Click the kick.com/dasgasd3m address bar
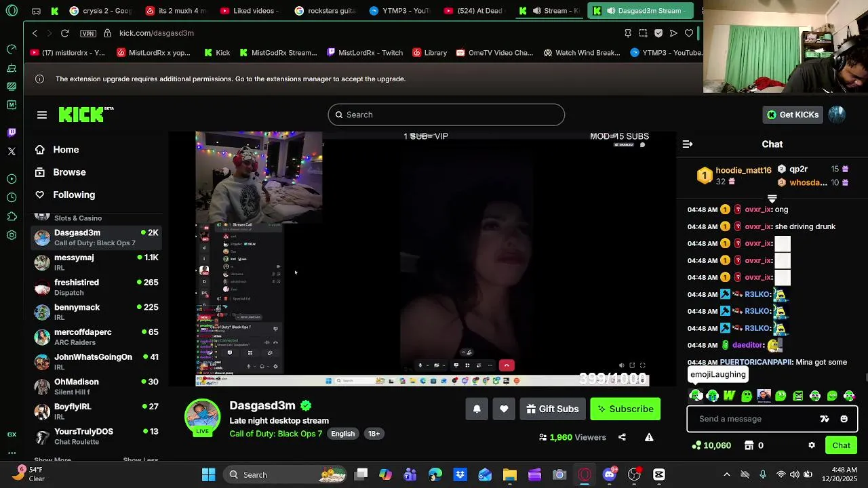This screenshot has width=868, height=488. (x=157, y=33)
